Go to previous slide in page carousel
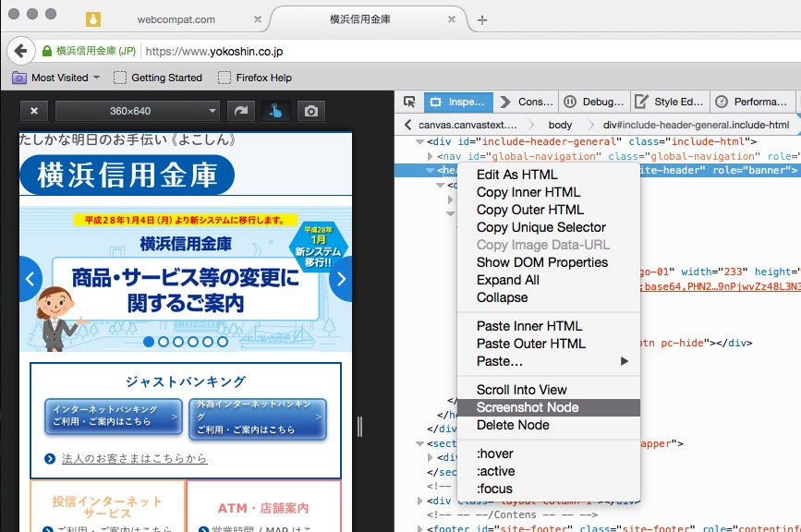The height and width of the screenshot is (532, 801). 30,279
